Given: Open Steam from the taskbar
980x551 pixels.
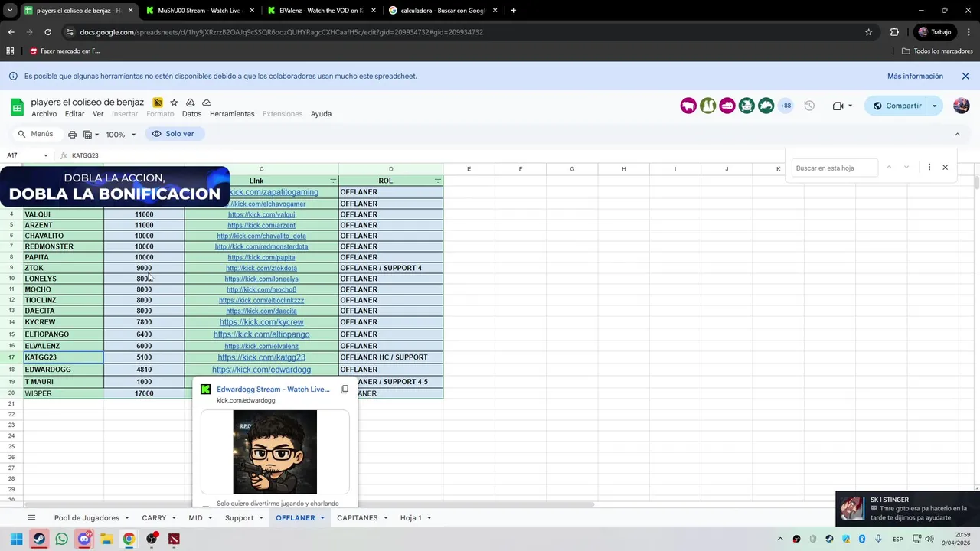Looking at the screenshot, I should [39, 539].
